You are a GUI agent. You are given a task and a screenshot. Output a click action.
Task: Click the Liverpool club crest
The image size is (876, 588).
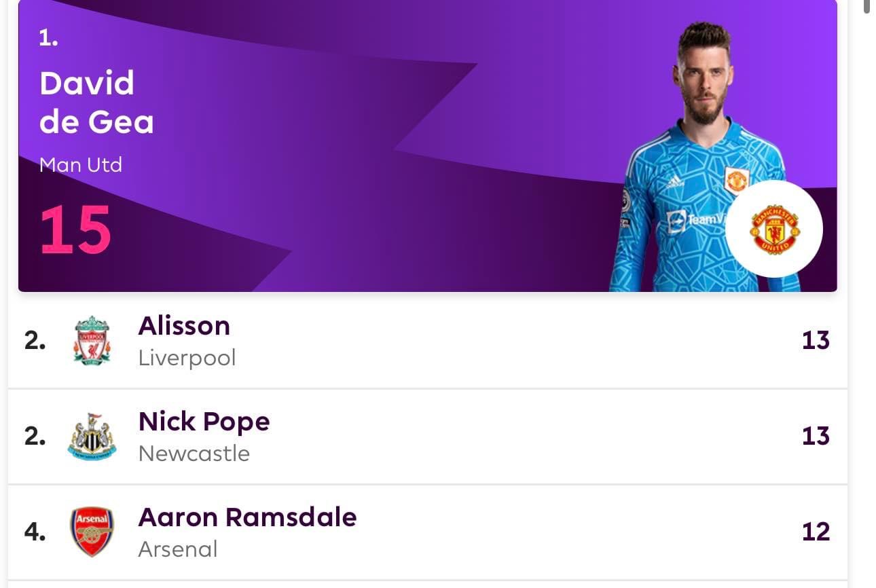(x=92, y=341)
